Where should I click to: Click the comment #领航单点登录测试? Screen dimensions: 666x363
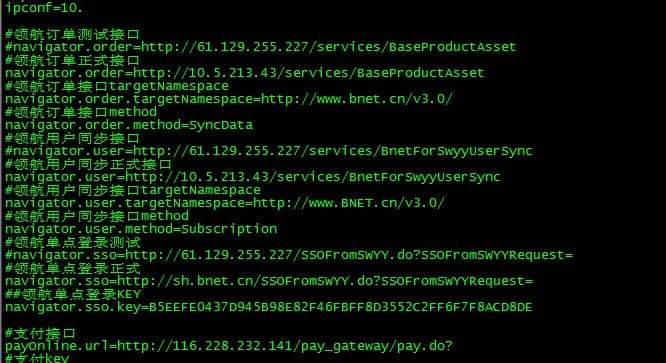[73, 242]
